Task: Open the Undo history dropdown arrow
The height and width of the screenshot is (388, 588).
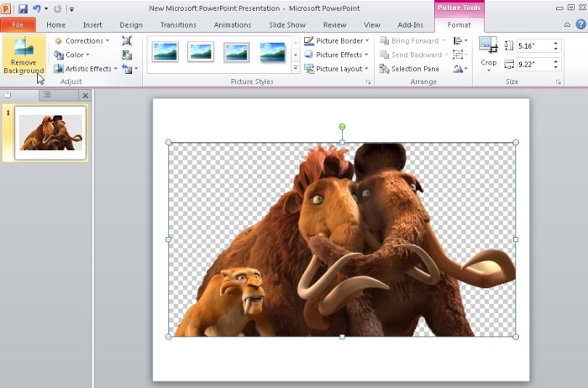Action: (46, 8)
